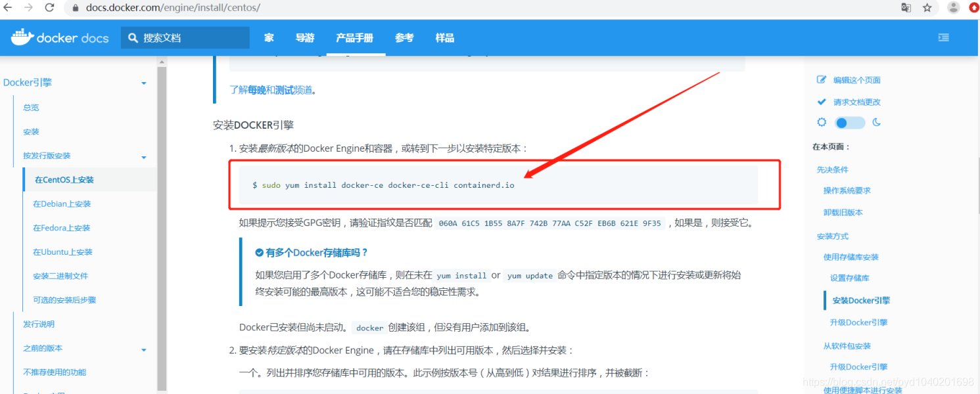This screenshot has height=394, width=980.
Task: Select 在CentOS上安装 in sidebar
Action: click(64, 180)
